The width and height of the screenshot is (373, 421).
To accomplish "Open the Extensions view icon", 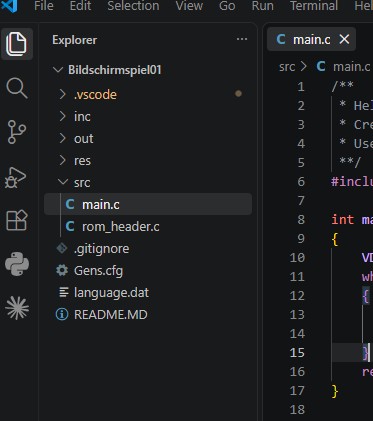I will [17, 220].
